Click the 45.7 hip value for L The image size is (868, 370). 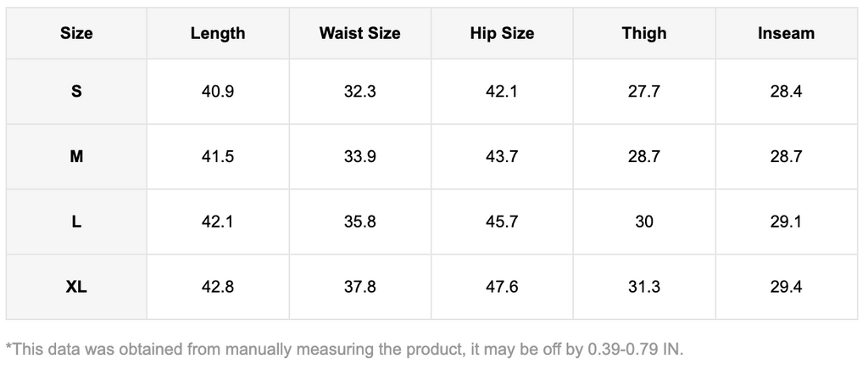point(502,222)
